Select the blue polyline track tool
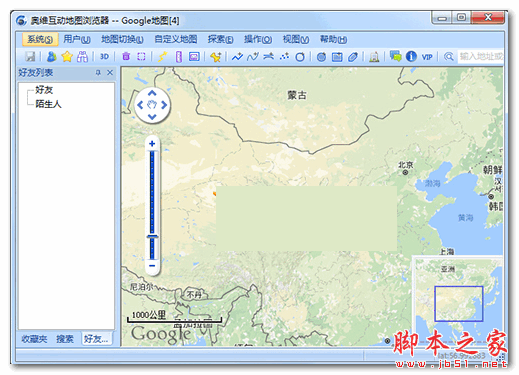 pos(237,57)
